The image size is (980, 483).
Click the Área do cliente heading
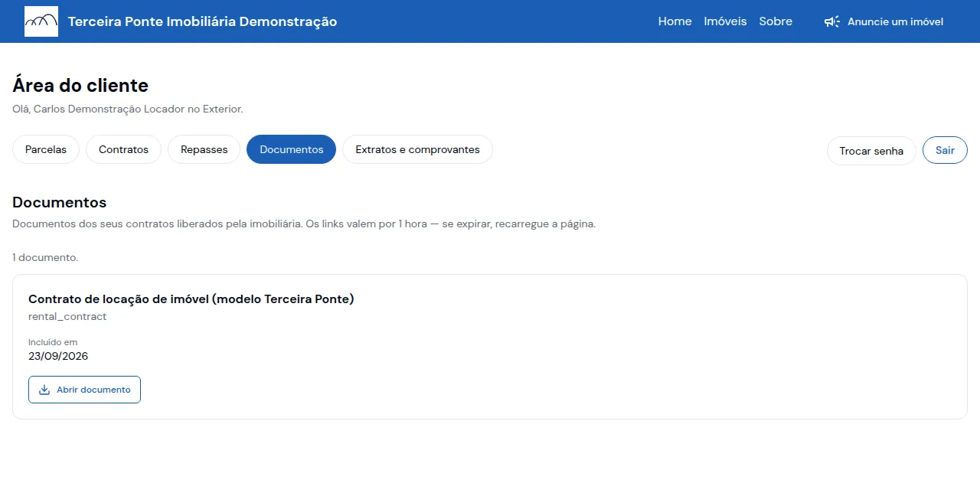pyautogui.click(x=80, y=85)
